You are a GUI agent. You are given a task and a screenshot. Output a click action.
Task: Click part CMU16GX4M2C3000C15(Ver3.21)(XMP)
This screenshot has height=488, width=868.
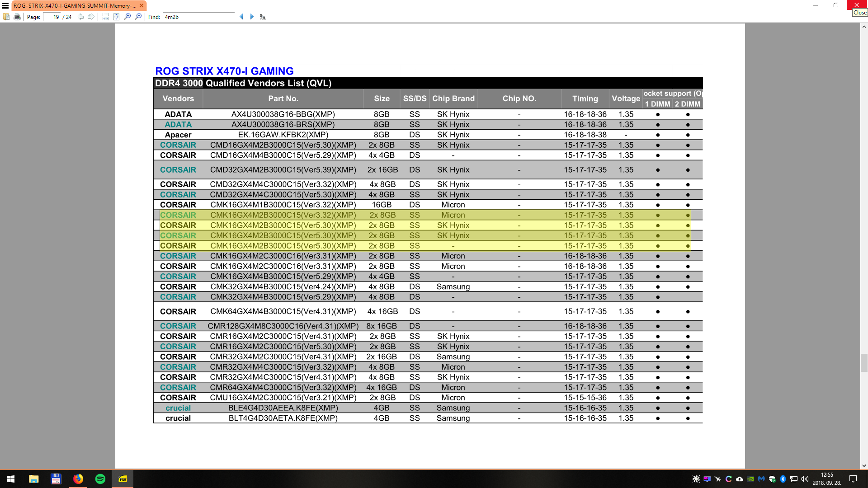point(283,398)
